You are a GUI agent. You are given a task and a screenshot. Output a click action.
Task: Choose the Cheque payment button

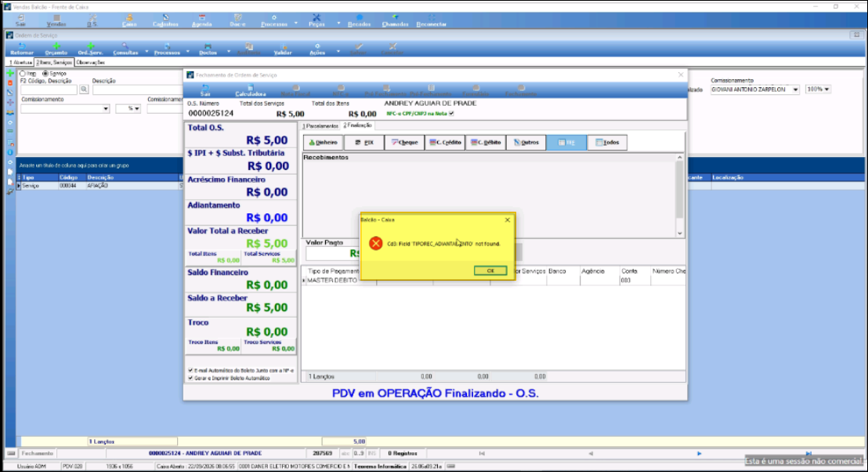point(405,143)
